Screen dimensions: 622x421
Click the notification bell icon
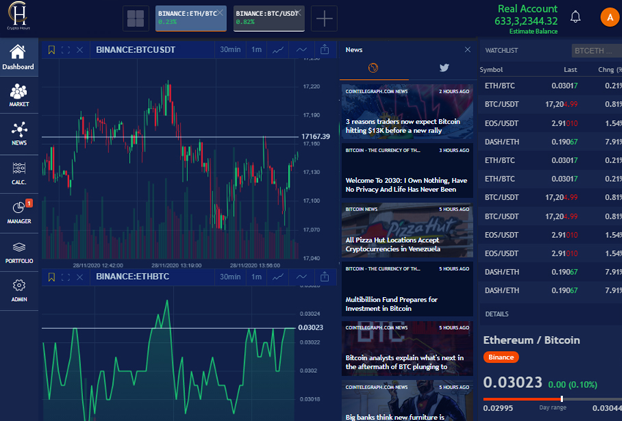point(575,17)
